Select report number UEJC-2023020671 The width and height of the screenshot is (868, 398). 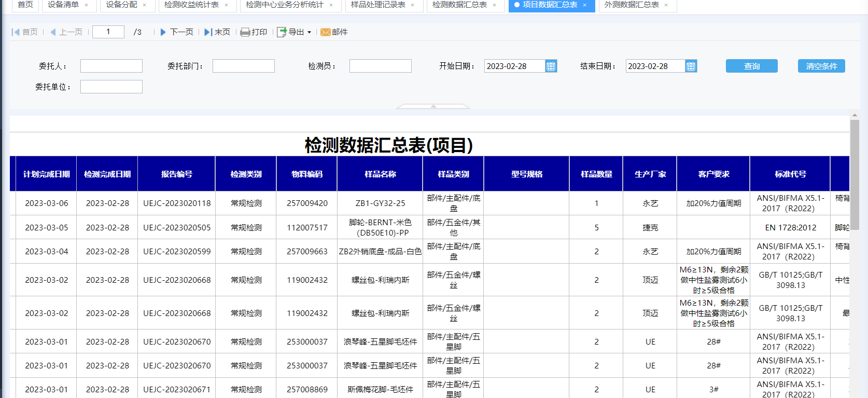click(177, 390)
